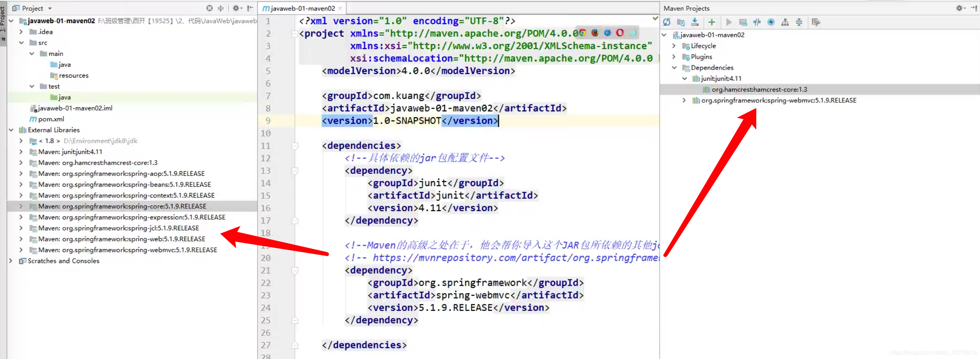The width and height of the screenshot is (980, 359).
Task: Select org.hamcrest:hamcrest-core:1.3 in Maven panel
Action: pyautogui.click(x=755, y=90)
